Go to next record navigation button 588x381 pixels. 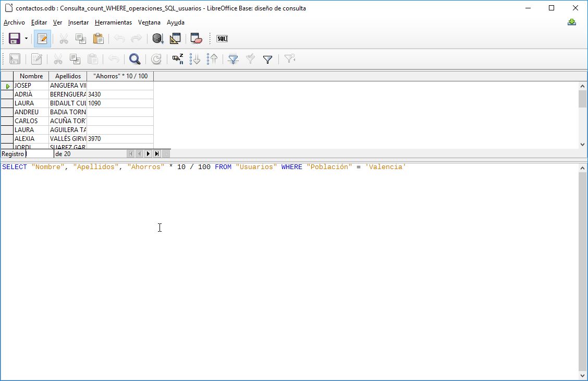coord(148,153)
